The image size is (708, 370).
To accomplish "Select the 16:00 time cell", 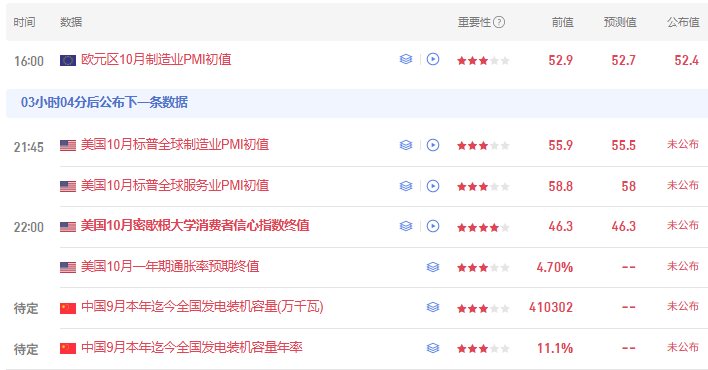I will pyautogui.click(x=29, y=61).
